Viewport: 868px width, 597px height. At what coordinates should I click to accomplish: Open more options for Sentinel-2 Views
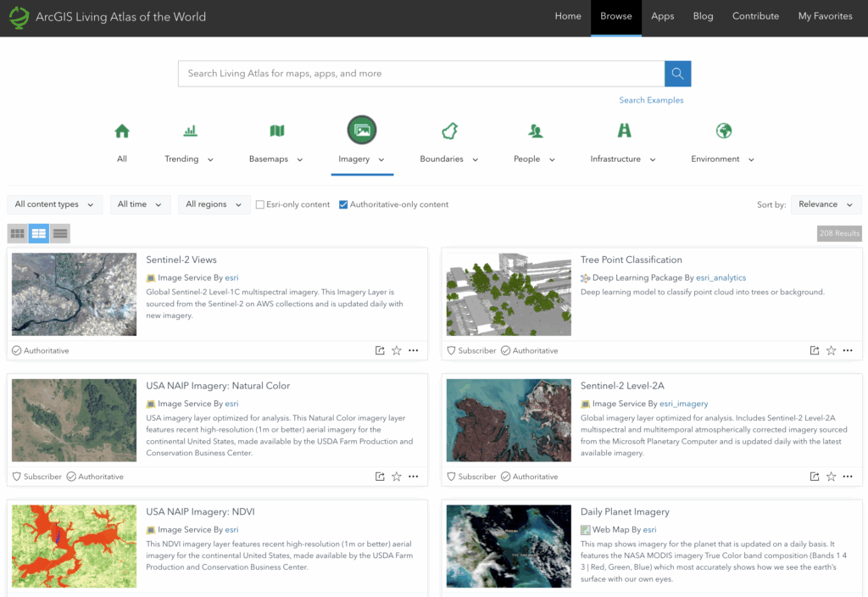[x=414, y=350]
